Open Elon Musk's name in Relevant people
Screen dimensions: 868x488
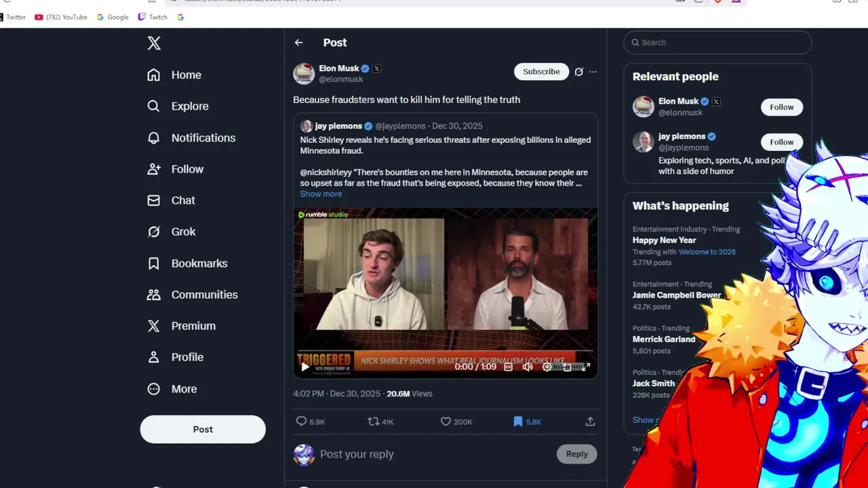(x=678, y=101)
